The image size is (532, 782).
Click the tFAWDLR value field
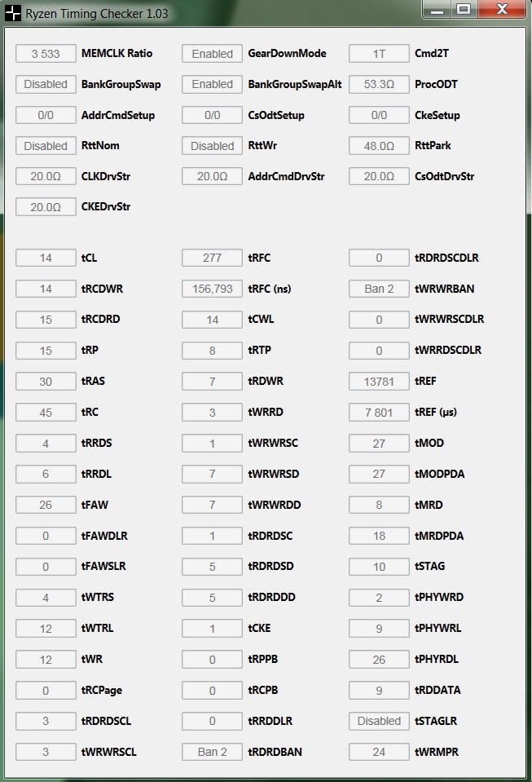tap(46, 536)
